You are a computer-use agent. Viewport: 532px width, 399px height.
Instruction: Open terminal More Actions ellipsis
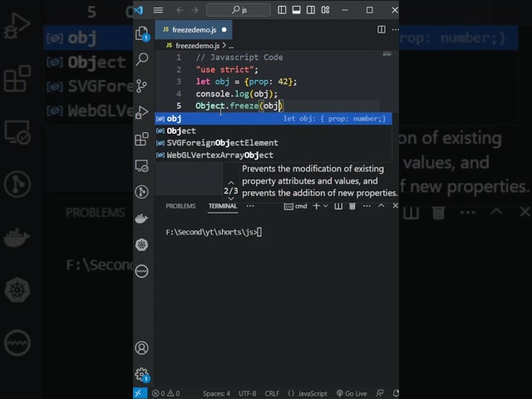pyautogui.click(x=367, y=206)
